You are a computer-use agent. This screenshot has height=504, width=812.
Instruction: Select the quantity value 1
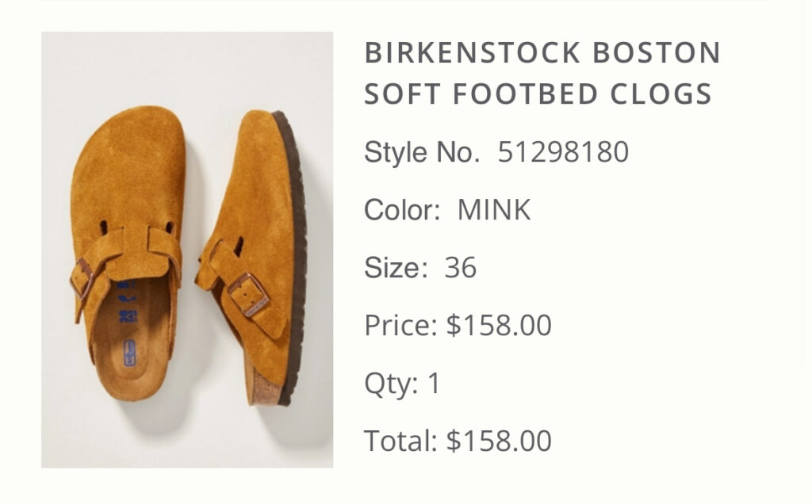click(434, 384)
